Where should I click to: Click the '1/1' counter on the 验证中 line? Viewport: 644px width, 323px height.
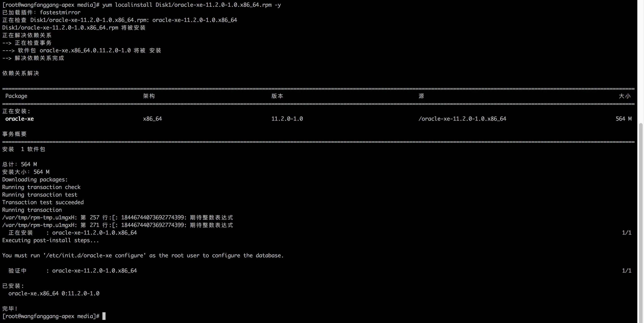pyautogui.click(x=627, y=271)
